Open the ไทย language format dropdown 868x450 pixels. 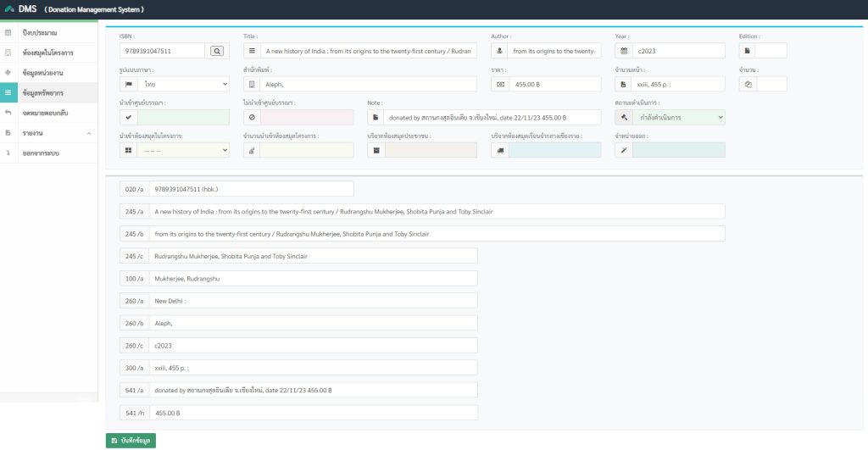pos(183,84)
